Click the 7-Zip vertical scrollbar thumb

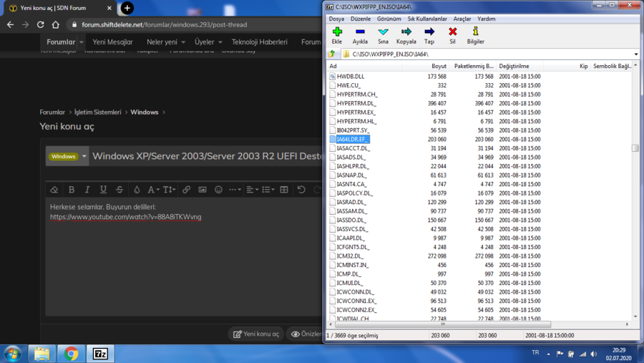tap(635, 148)
